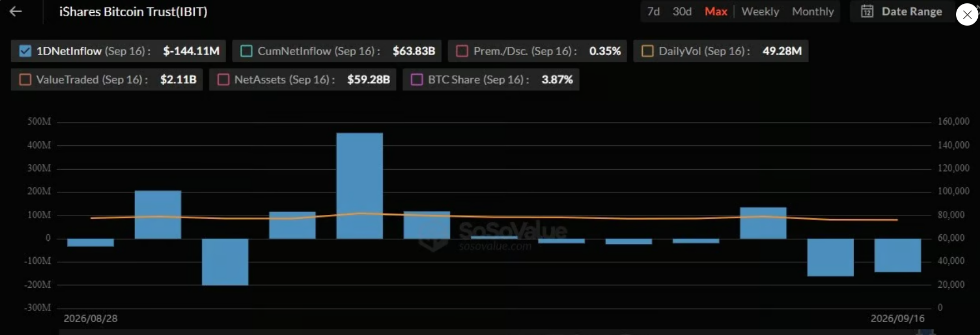Viewport: 980px width, 335px height.
Task: Click the 3.87% BTC share figure
Action: click(x=557, y=80)
